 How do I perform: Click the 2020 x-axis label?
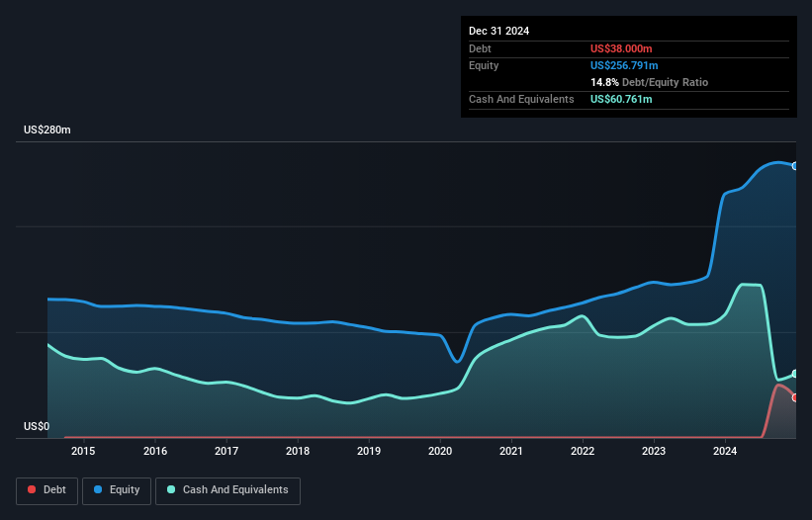pyautogui.click(x=440, y=451)
